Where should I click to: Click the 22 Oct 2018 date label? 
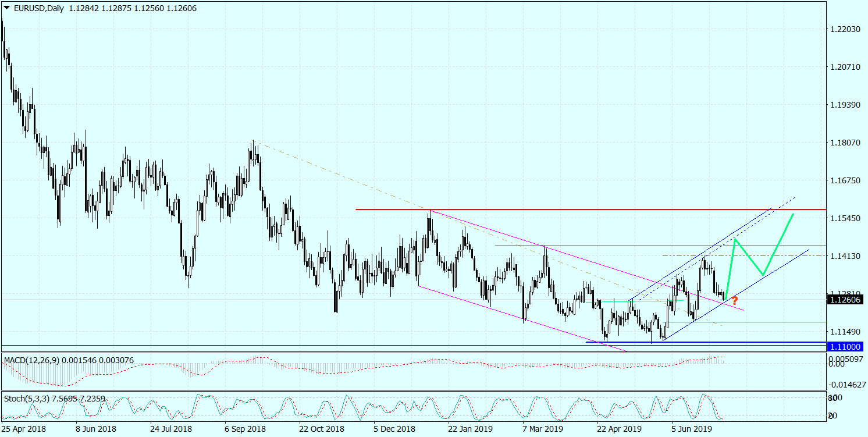click(x=321, y=429)
